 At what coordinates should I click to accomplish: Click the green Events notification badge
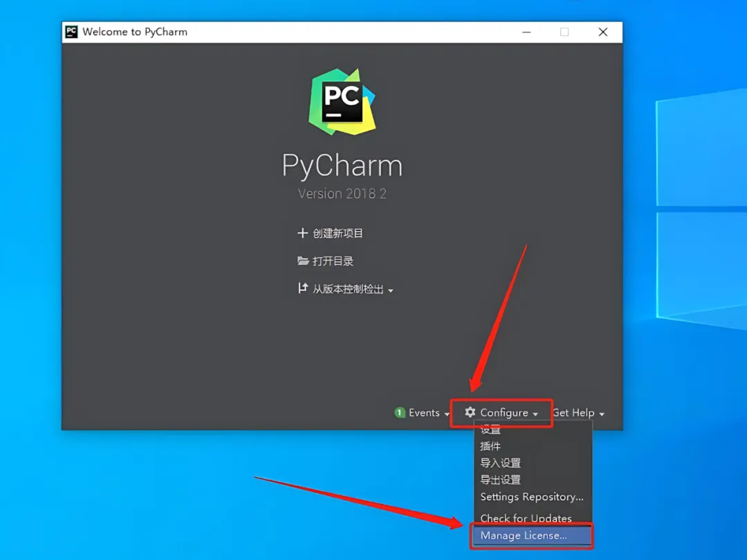click(400, 412)
